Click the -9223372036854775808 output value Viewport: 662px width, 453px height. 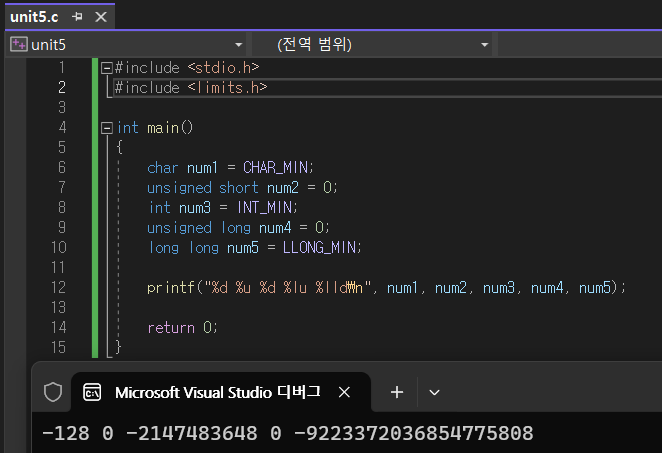click(x=414, y=434)
